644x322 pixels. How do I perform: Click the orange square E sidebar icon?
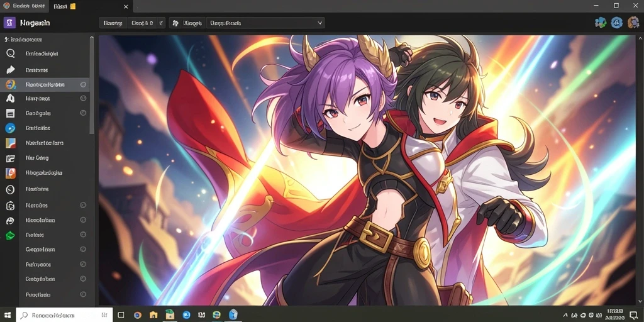click(10, 173)
